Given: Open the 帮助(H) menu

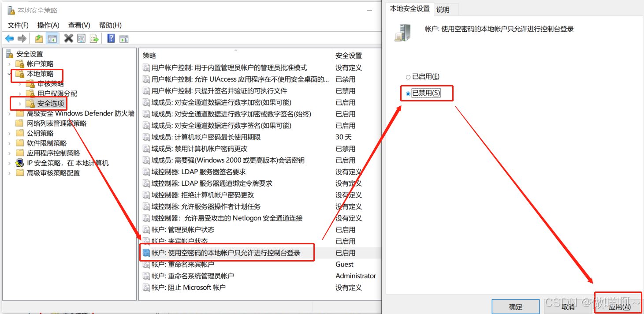Looking at the screenshot, I should click(x=110, y=25).
